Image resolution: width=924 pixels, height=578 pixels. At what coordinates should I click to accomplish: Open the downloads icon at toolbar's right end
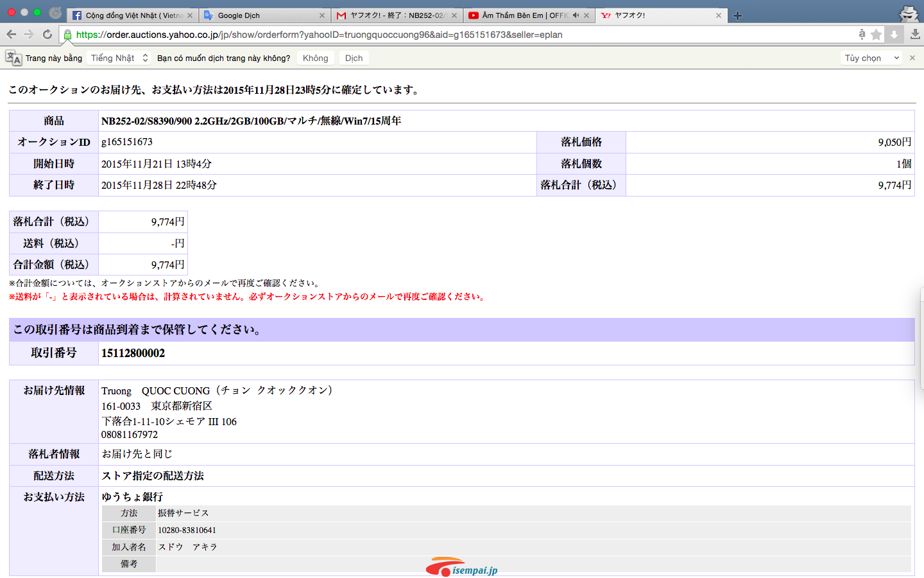[915, 35]
